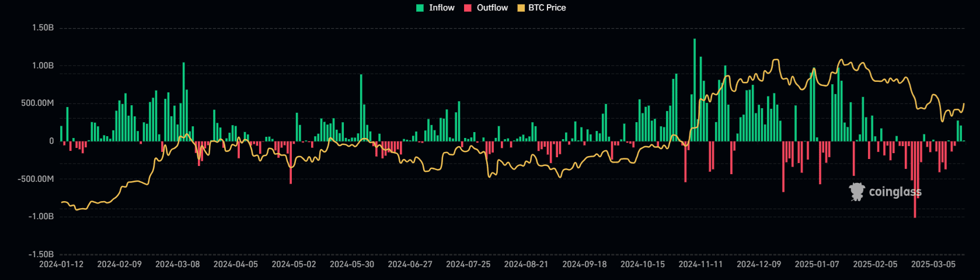
Task: Toggle the BTC Price legend label
Action: tap(547, 8)
